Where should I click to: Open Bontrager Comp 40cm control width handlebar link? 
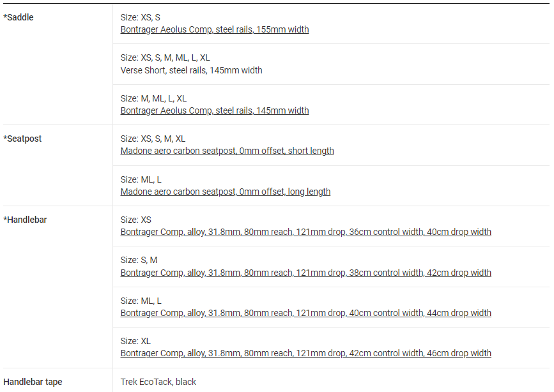(x=305, y=313)
